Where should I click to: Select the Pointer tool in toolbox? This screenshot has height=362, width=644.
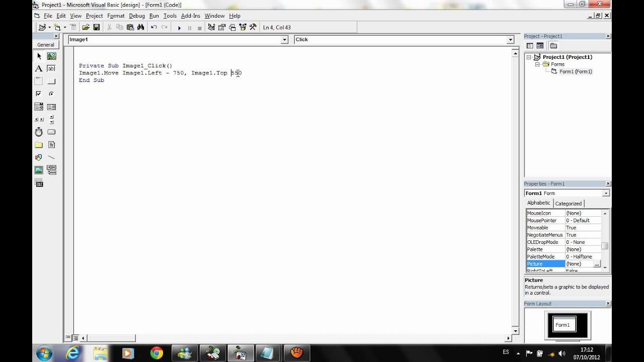(39, 56)
